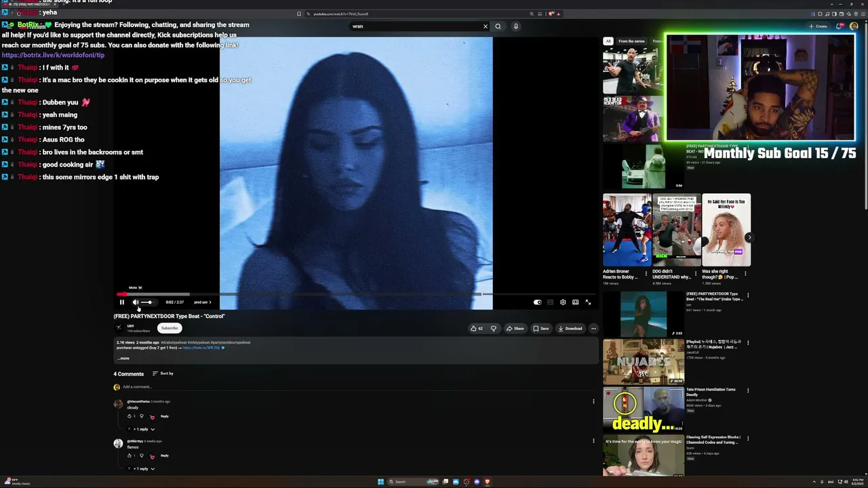
Task: Like the 'flames' comment
Action: pos(130,455)
